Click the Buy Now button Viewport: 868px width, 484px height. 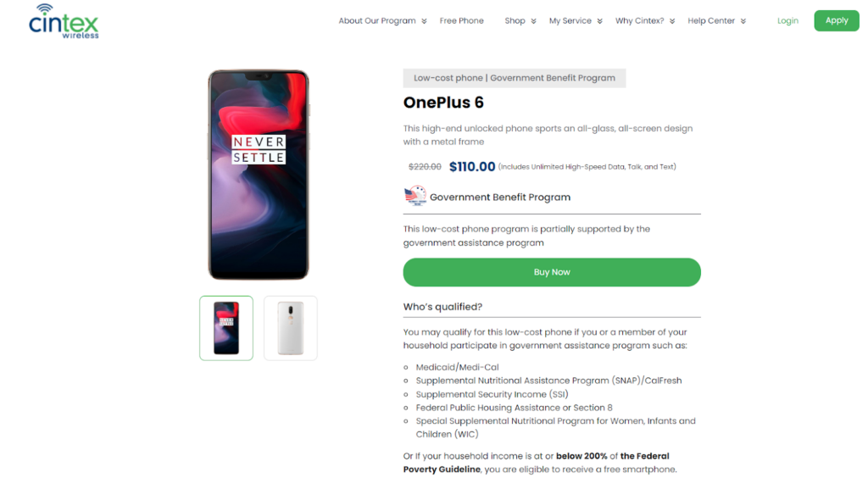552,272
